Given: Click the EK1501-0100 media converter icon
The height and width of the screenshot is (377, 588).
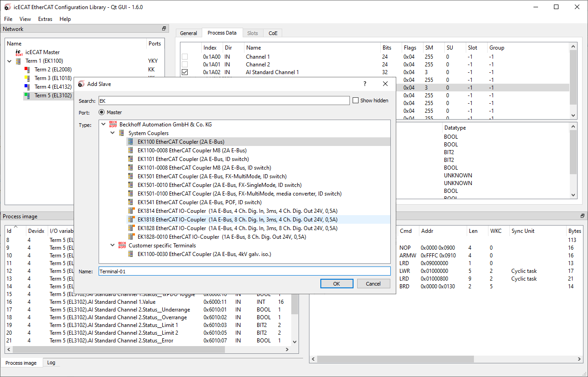Looking at the screenshot, I should tap(131, 194).
